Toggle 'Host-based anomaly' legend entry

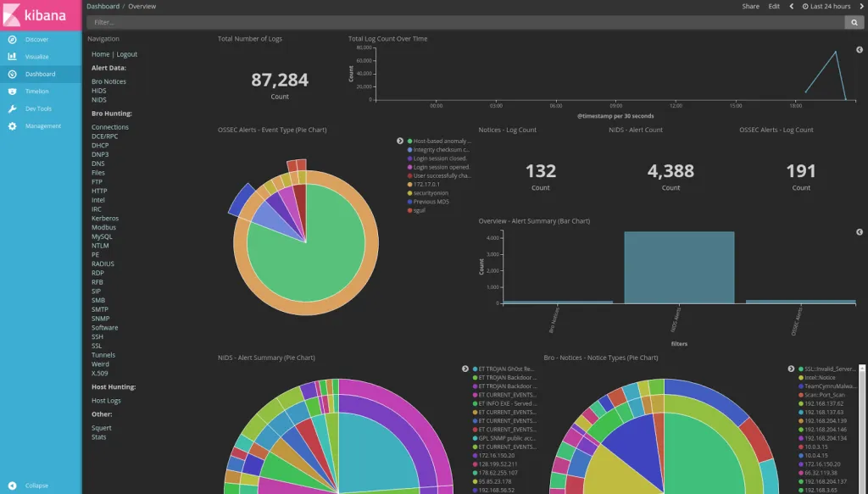441,141
